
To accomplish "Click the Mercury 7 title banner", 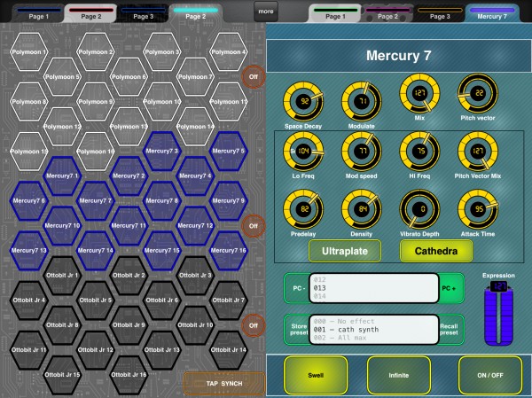I will point(399,56).
